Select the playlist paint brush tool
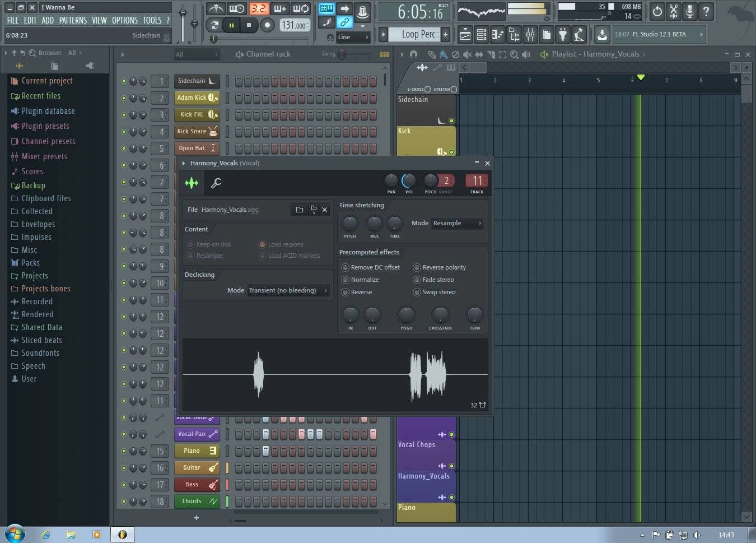Screen dimensions: 756x543 pos(444,54)
